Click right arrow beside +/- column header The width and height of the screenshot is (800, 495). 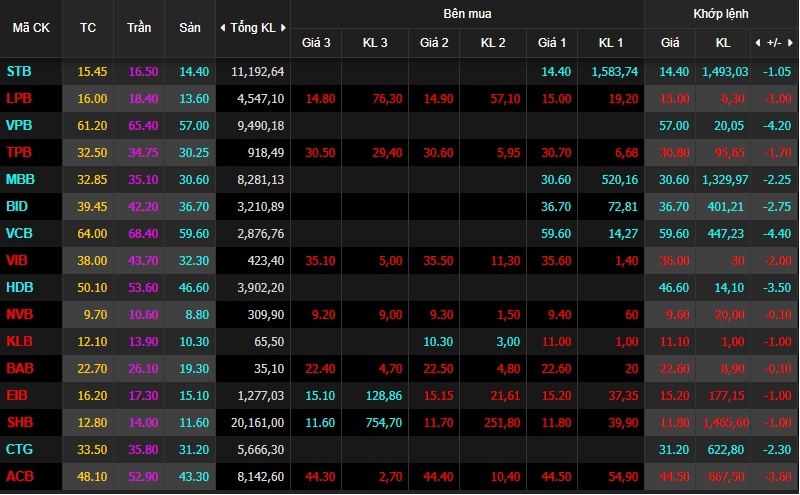(791, 43)
